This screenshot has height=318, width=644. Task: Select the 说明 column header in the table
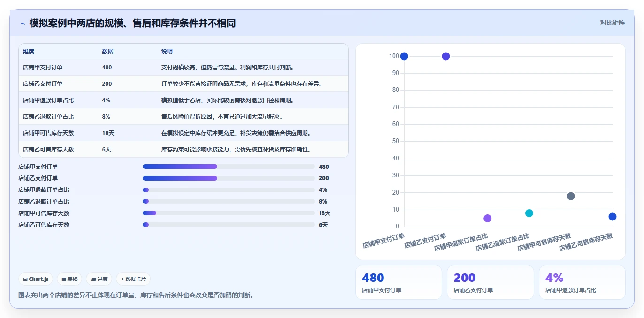(x=167, y=52)
